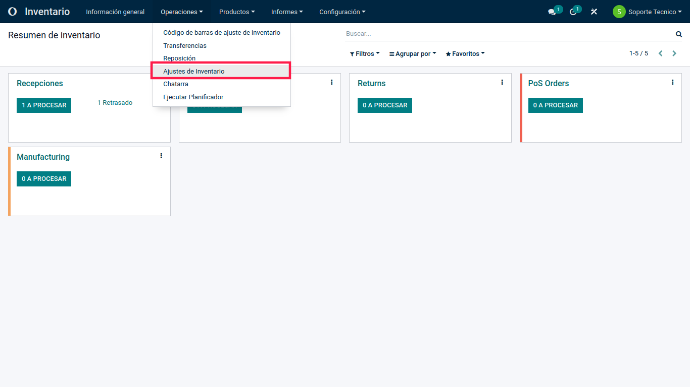
Task: Expand the Operaciones menu
Action: pos(181,12)
